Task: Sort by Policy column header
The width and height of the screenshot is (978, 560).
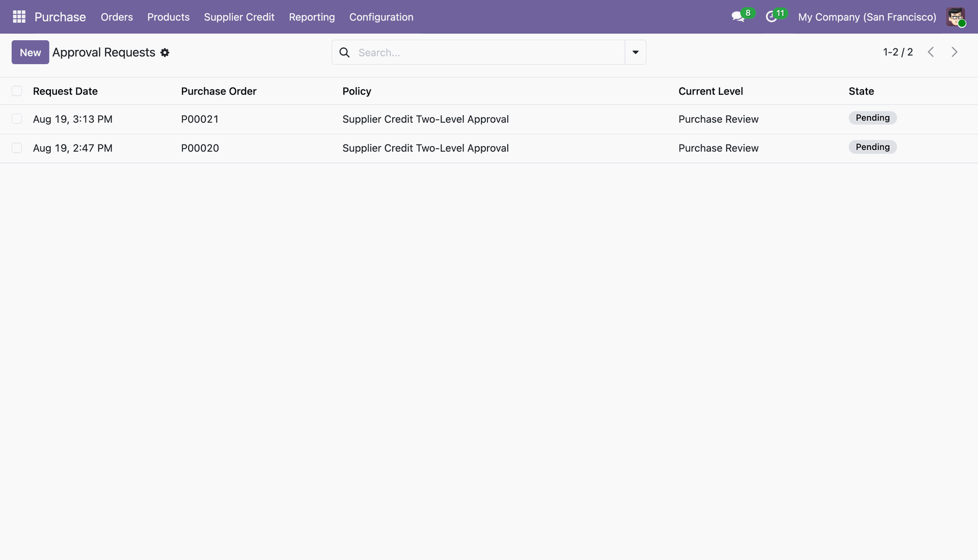Action: point(357,91)
